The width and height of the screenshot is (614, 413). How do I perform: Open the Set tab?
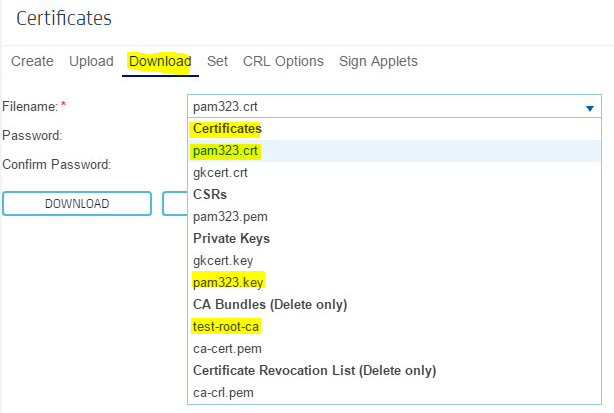[217, 61]
